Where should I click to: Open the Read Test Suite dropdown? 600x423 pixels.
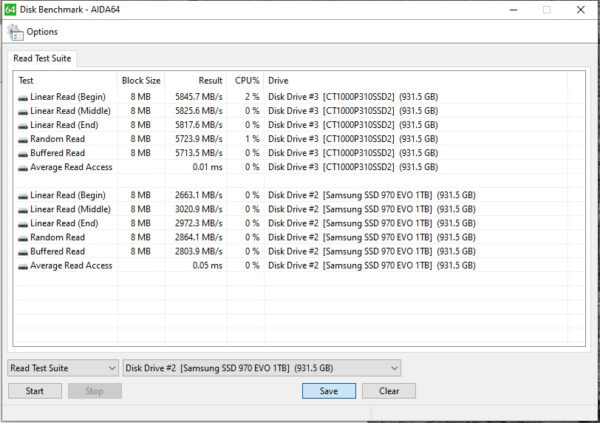(63, 368)
